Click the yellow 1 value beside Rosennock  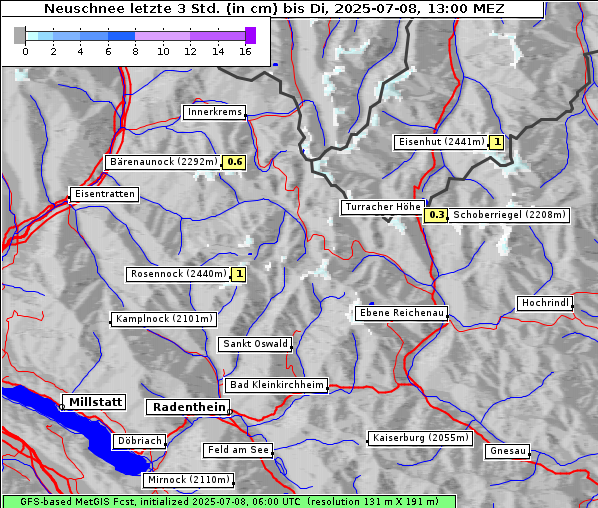(x=239, y=274)
